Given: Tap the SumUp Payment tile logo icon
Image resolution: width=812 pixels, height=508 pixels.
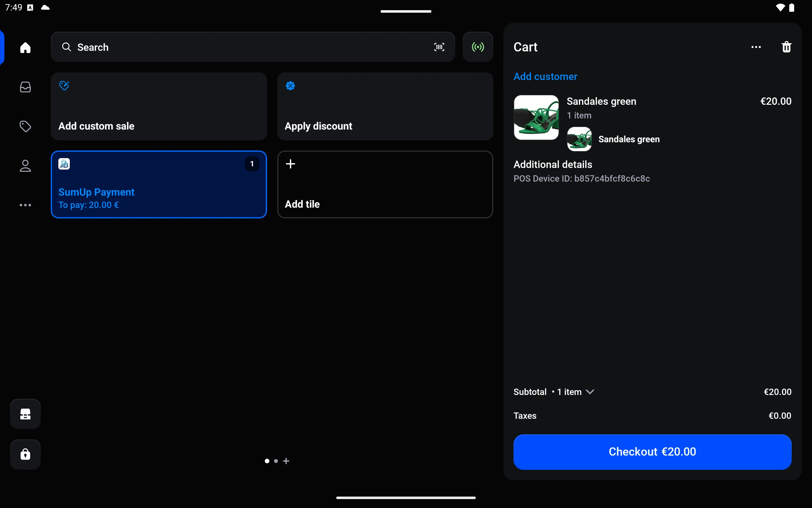Looking at the screenshot, I should (x=64, y=164).
